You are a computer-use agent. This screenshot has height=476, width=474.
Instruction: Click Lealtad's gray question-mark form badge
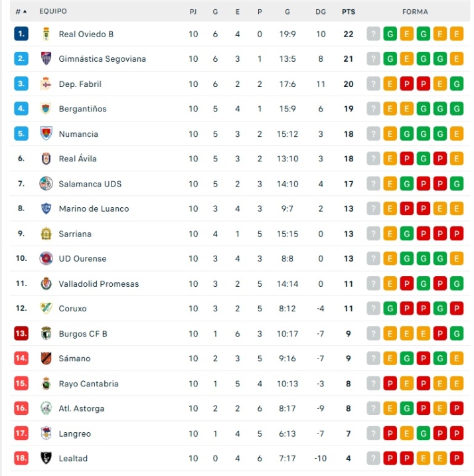(374, 458)
